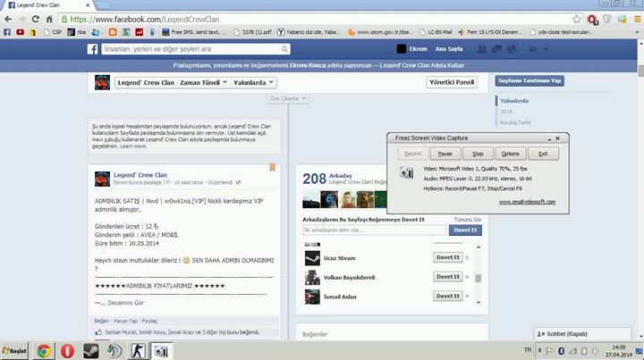644x360 pixels.
Task: Click the volume tray icon
Action: (595, 351)
